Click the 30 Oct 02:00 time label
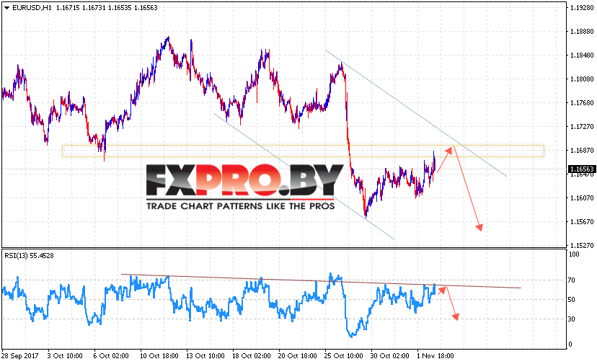597x364 pixels. coord(390,356)
